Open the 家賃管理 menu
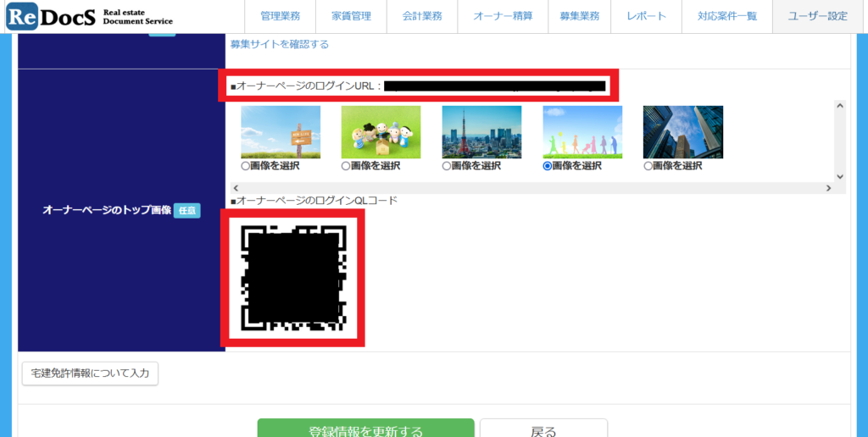The width and height of the screenshot is (868, 437). [351, 17]
